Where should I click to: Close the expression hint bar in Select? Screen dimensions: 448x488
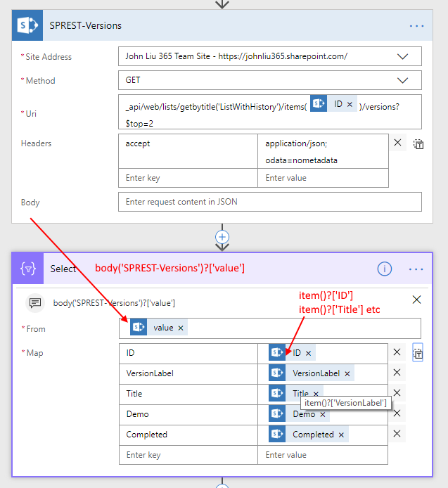(416, 300)
